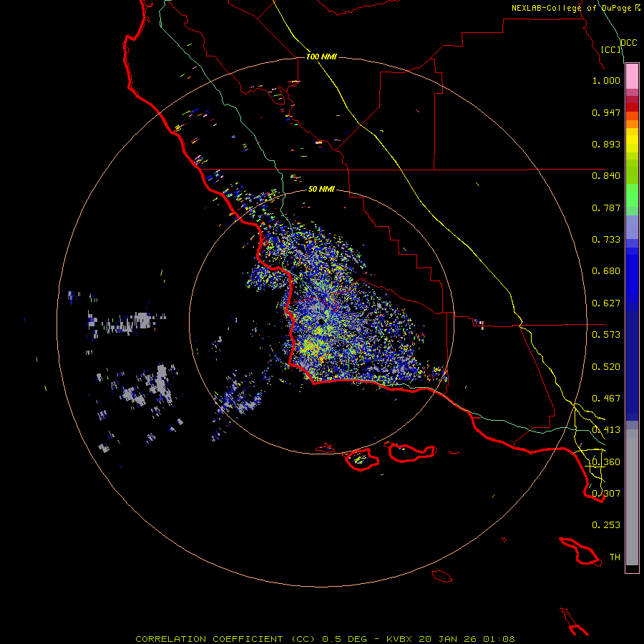
Task: Select the 0.733 legend value
Action: pos(606,240)
